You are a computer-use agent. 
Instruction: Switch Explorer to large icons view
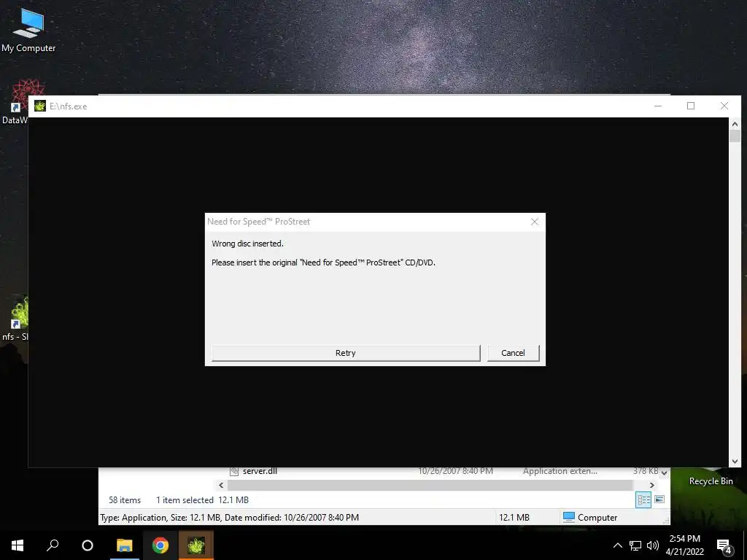pos(659,499)
